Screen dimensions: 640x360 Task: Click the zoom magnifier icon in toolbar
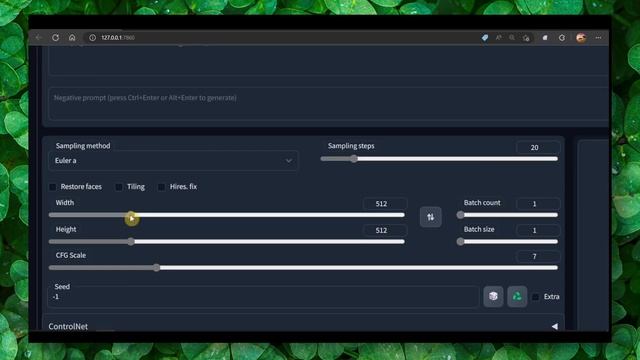(512, 38)
